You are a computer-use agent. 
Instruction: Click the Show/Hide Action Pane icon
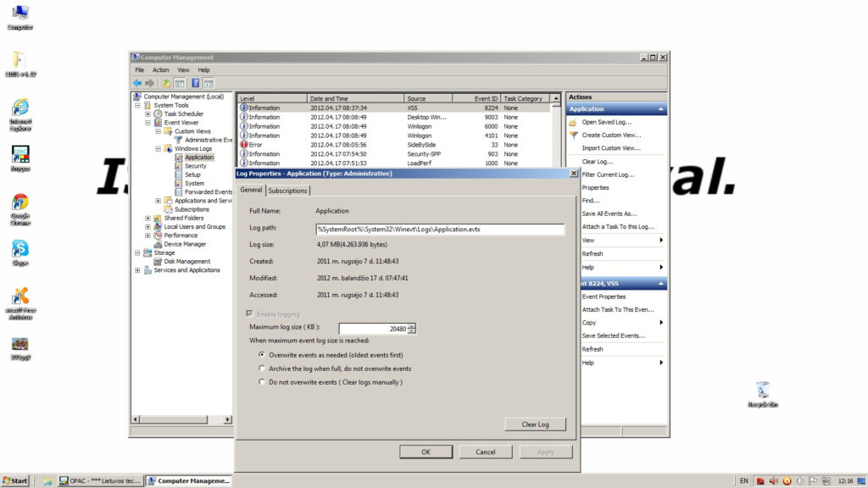209,83
